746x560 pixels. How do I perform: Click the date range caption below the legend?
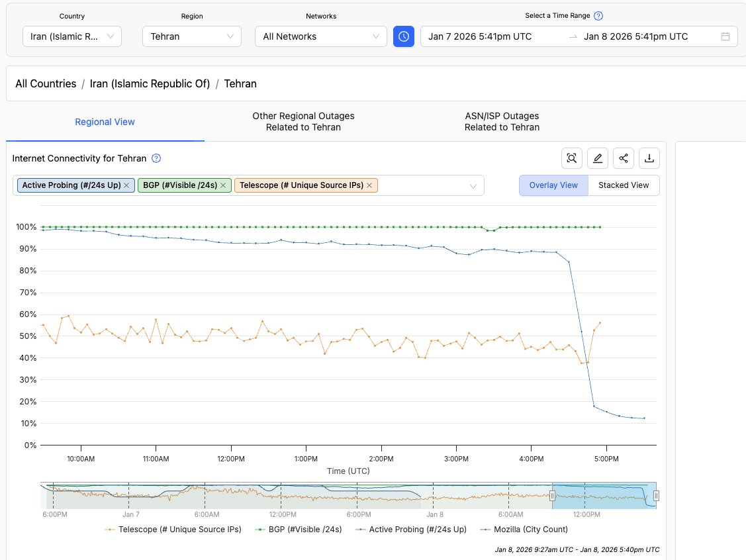(x=577, y=549)
